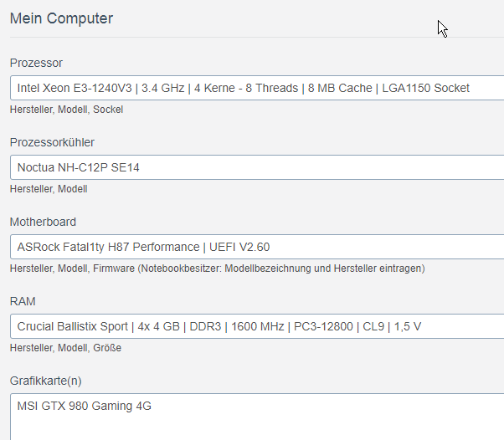Click the Prozessor input field
504x440 pixels.
point(257,88)
